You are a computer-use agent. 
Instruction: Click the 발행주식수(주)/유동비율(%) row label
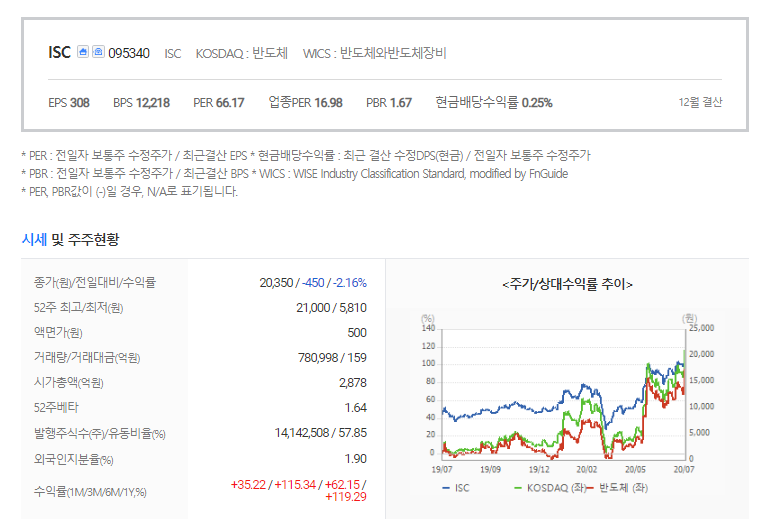click(x=100, y=433)
